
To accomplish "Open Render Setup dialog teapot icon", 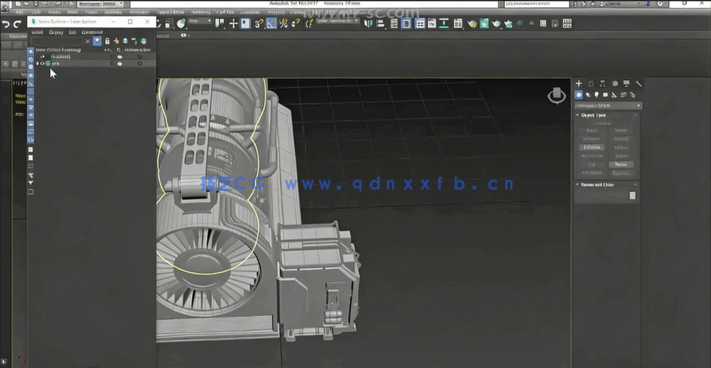I will click(472, 24).
